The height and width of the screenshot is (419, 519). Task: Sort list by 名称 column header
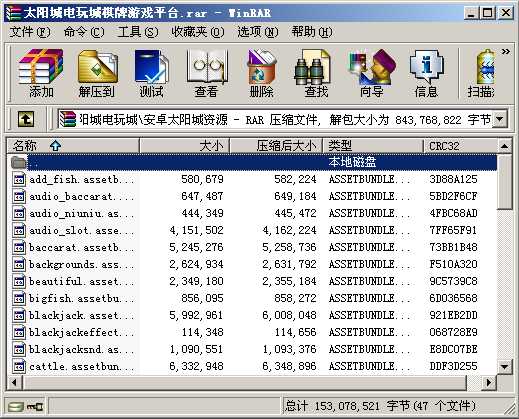(73, 146)
